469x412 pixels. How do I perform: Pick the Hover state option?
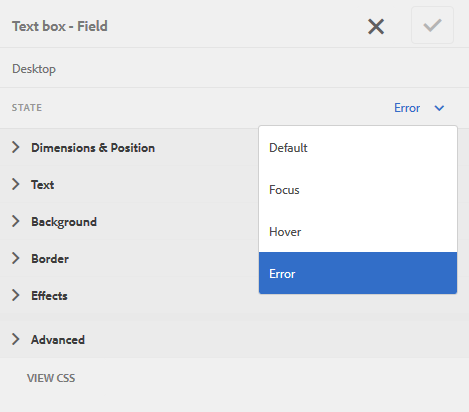point(358,232)
